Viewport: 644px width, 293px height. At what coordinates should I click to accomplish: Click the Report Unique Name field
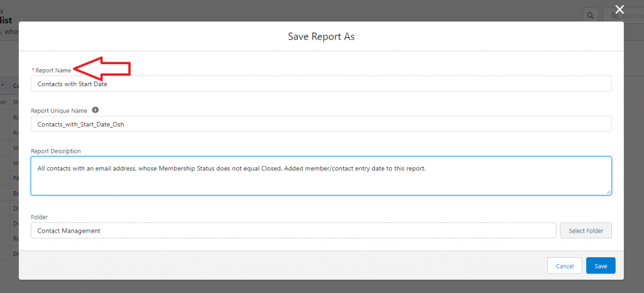tap(321, 124)
